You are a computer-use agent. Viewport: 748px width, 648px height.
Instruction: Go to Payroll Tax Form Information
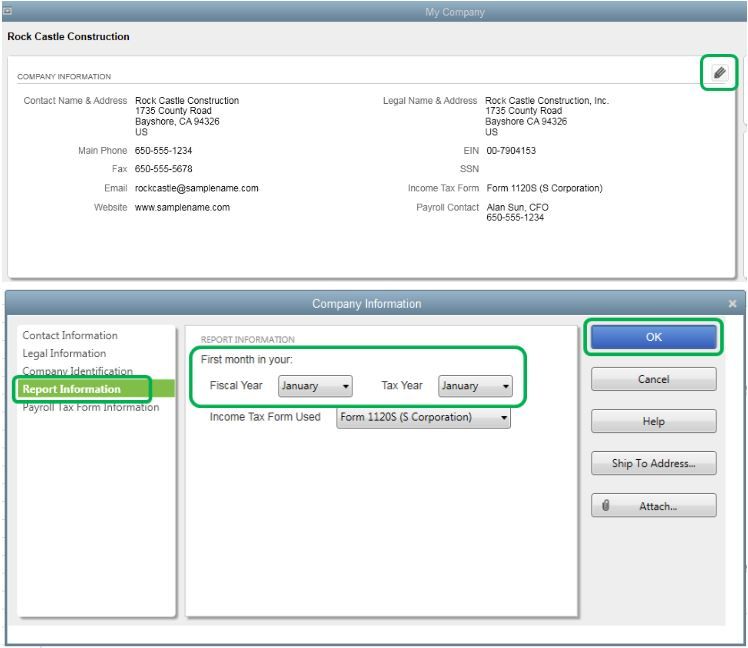[x=91, y=407]
